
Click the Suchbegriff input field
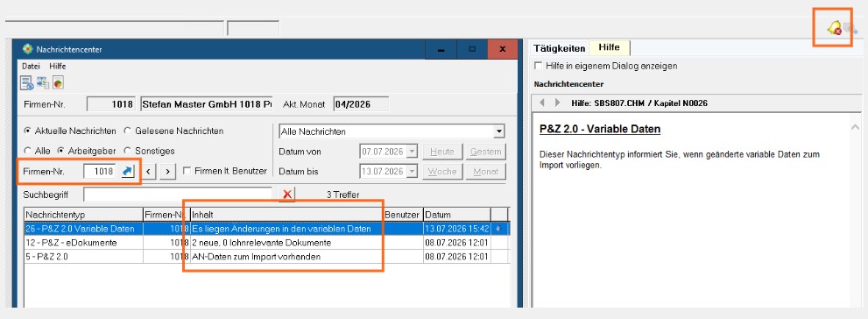tap(178, 195)
